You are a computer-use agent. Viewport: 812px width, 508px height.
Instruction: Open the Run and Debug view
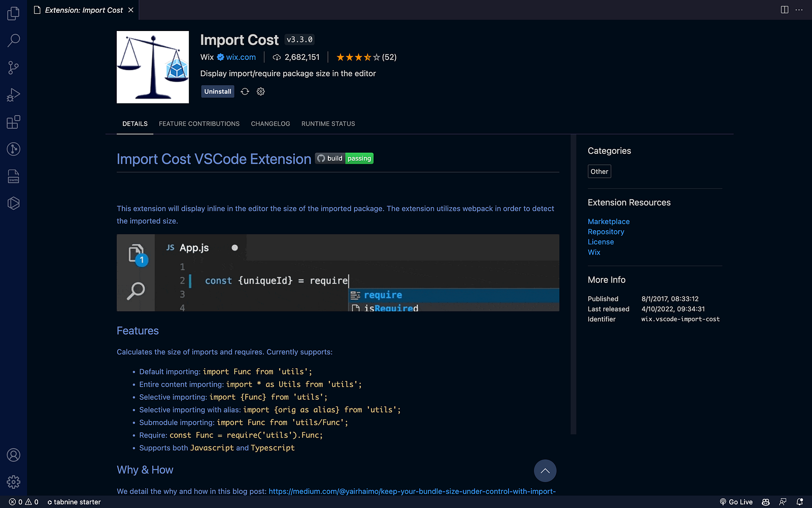(x=14, y=95)
